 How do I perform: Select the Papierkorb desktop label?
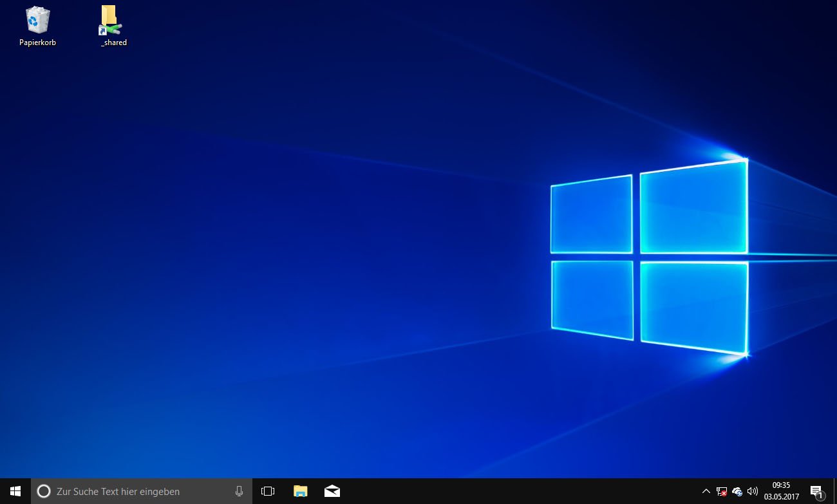tap(37, 42)
